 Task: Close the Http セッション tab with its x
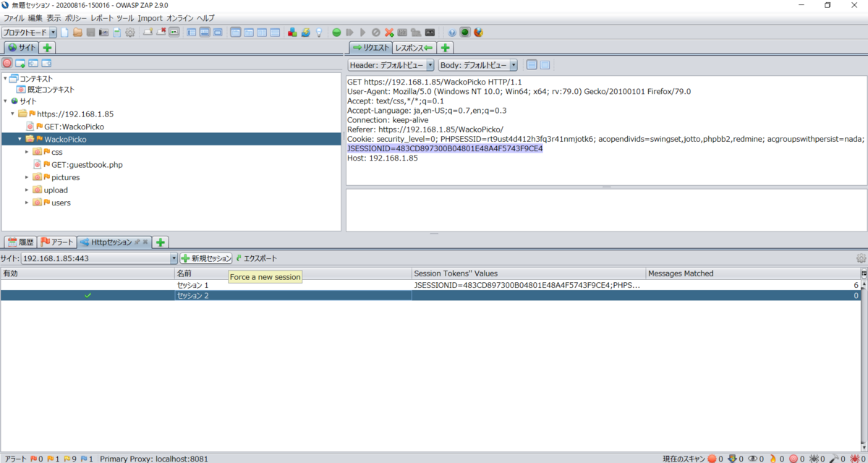coord(145,242)
